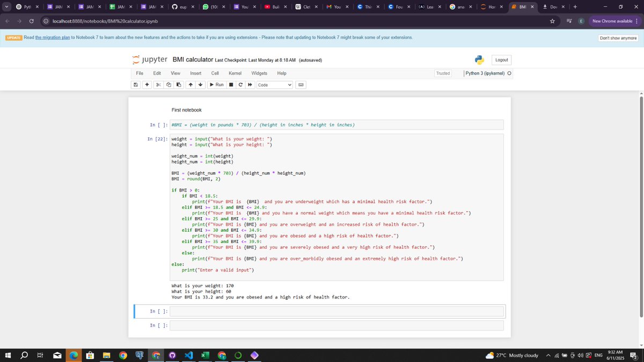This screenshot has height=362, width=644.
Task: Open the View menu
Action: click(175, 73)
